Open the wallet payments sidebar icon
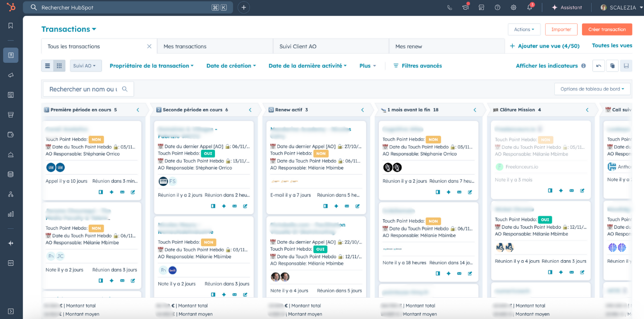This screenshot has width=644, height=319. coord(11,135)
